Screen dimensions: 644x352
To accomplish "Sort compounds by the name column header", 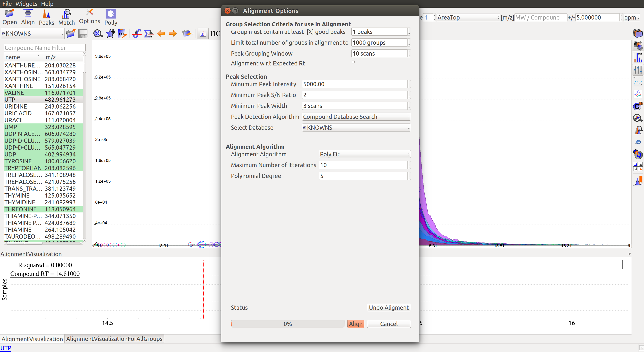I will tap(24, 57).
